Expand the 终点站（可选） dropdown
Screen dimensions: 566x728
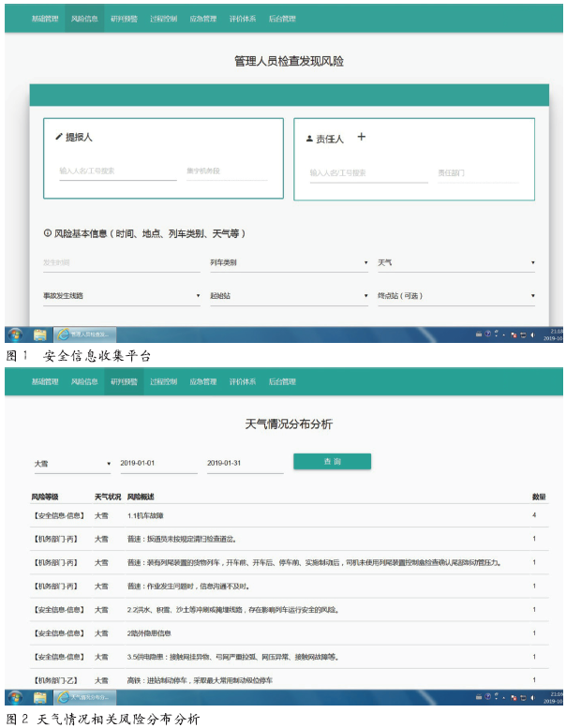tap(455, 295)
